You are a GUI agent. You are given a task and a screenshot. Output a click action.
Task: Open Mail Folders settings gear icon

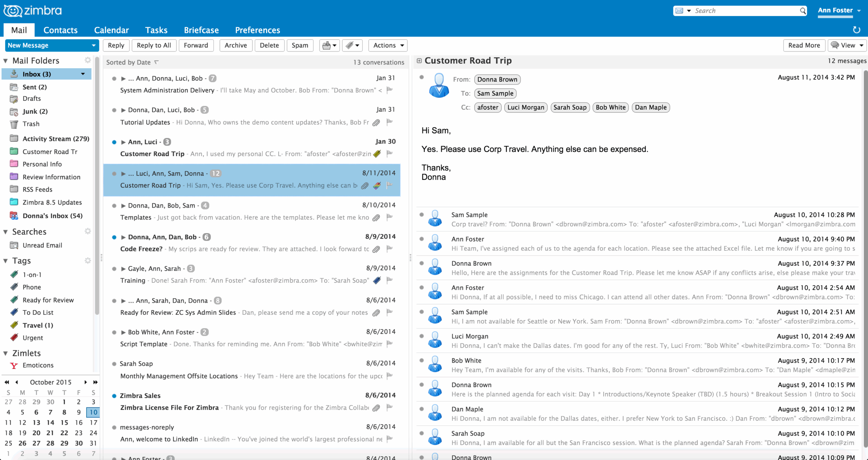tap(88, 60)
